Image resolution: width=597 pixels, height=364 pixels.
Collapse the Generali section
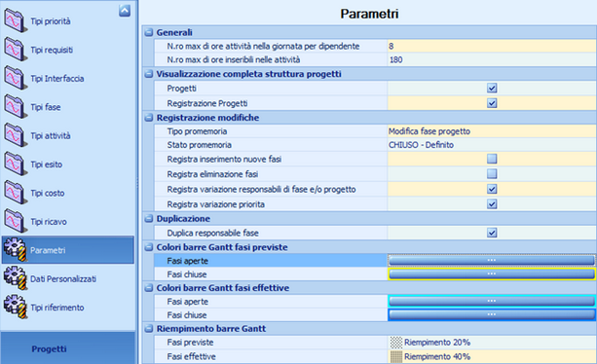click(x=149, y=32)
